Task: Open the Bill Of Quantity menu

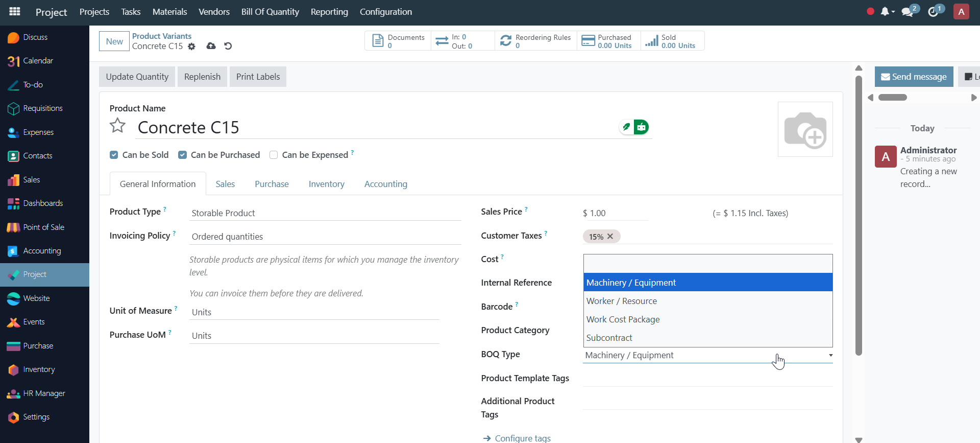Action: pos(270,12)
